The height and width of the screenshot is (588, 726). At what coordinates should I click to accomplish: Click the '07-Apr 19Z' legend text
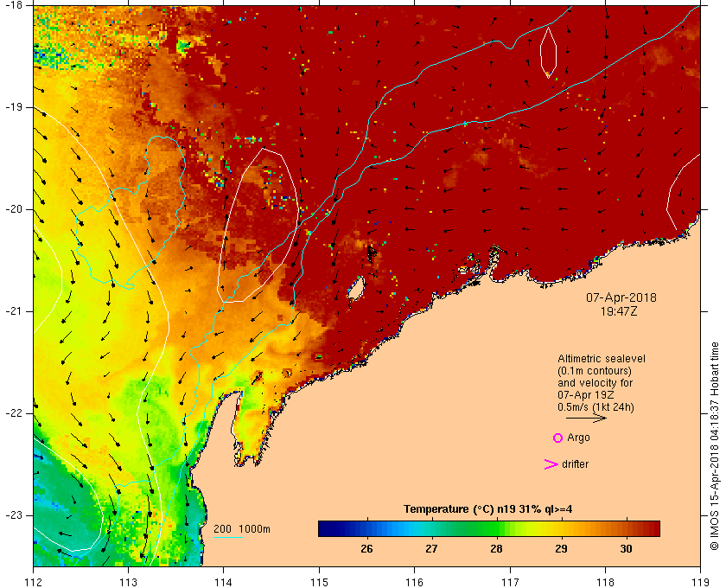[x=586, y=395]
